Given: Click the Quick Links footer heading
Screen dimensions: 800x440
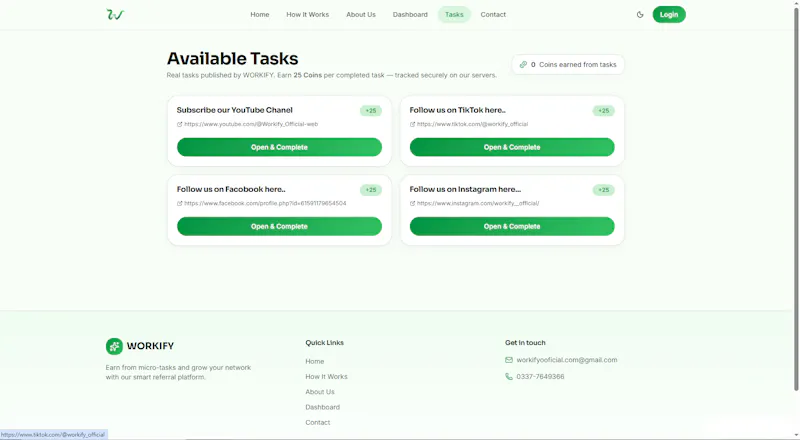Looking at the screenshot, I should [324, 343].
